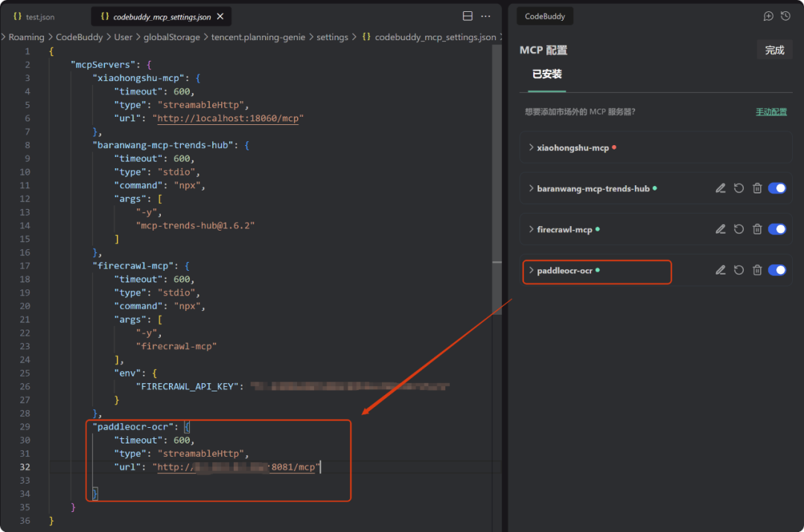Click line number 32 in the gutter
The image size is (804, 532).
25,467
